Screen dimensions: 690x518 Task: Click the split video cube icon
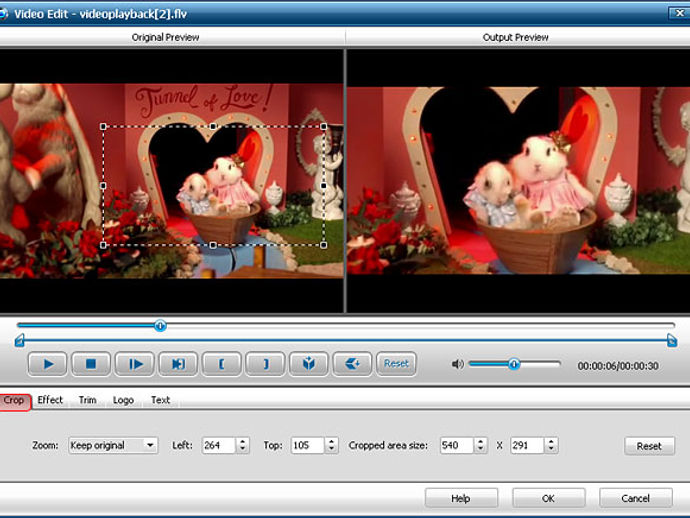[308, 364]
